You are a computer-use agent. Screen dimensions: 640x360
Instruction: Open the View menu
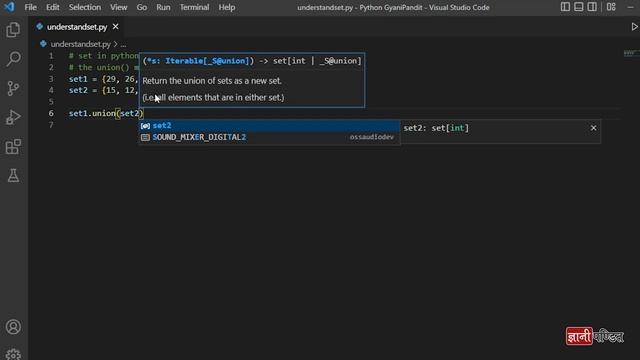pos(118,7)
